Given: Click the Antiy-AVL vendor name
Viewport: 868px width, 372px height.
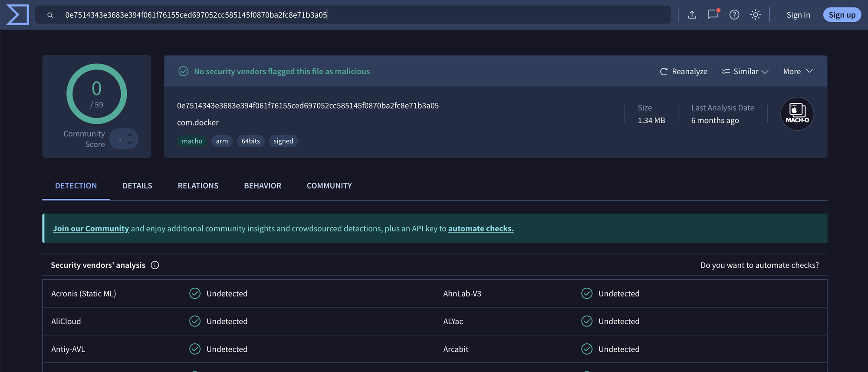Looking at the screenshot, I should click(68, 349).
